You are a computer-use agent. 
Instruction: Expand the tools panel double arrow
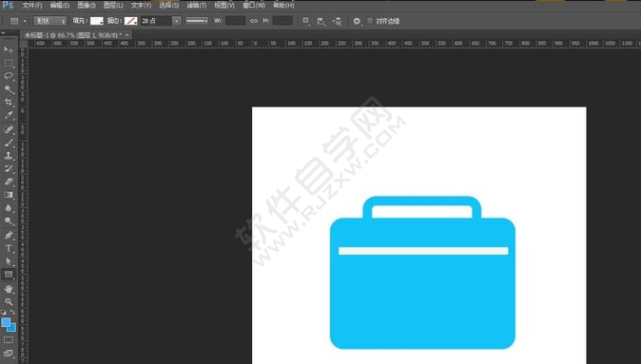[x=3, y=32]
